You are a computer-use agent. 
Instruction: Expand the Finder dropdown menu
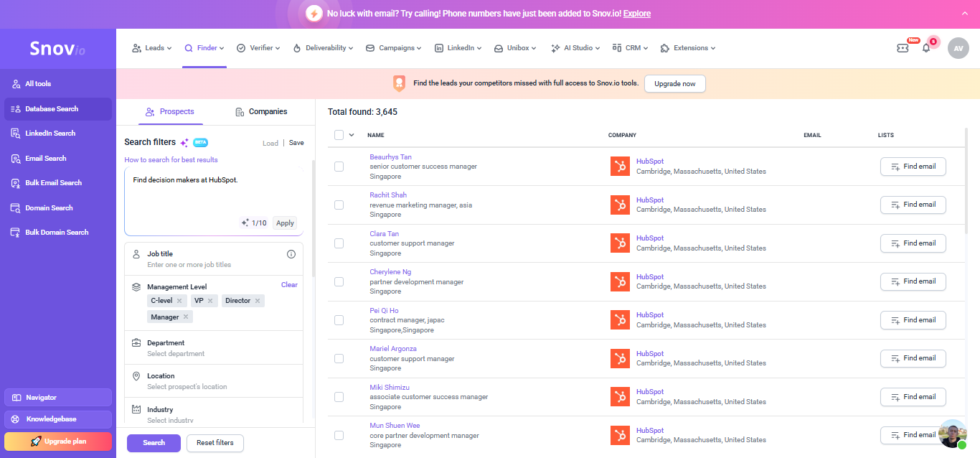point(204,48)
